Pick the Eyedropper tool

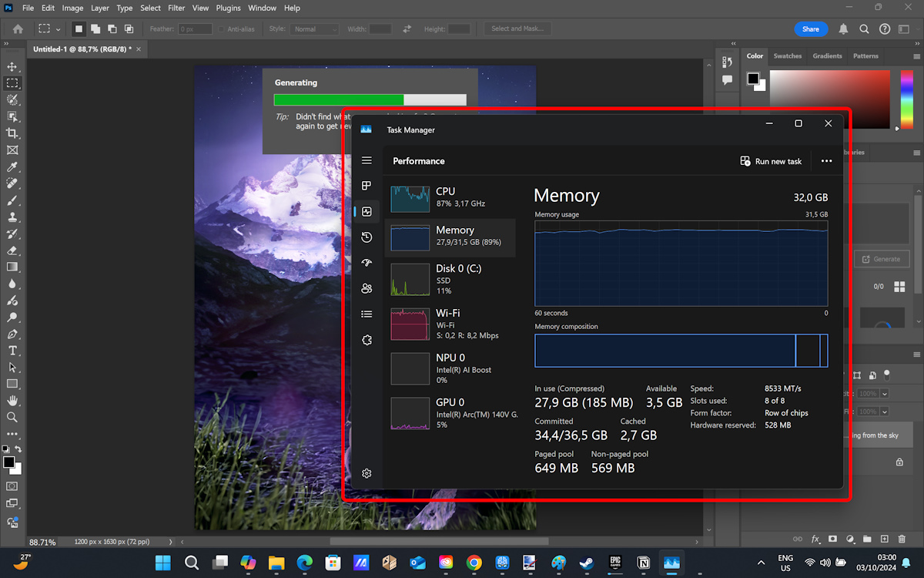pyautogui.click(x=12, y=167)
